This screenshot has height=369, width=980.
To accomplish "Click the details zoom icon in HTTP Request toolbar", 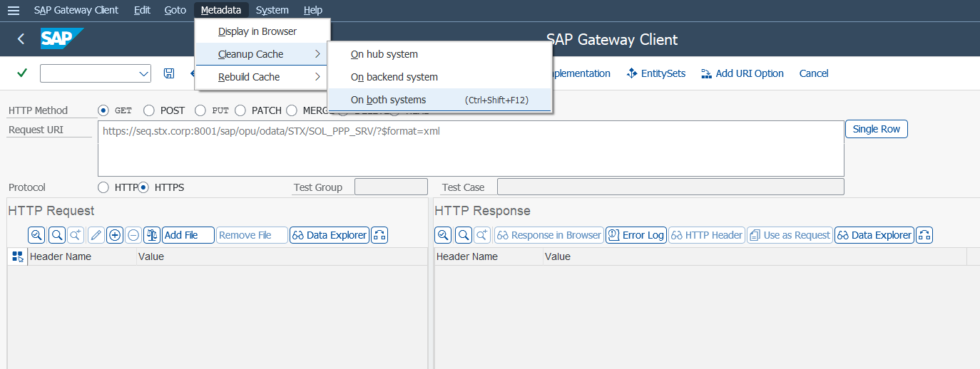I will coord(36,235).
